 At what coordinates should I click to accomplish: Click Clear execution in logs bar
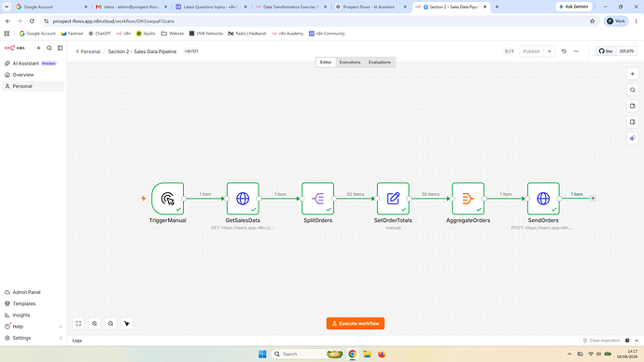601,341
